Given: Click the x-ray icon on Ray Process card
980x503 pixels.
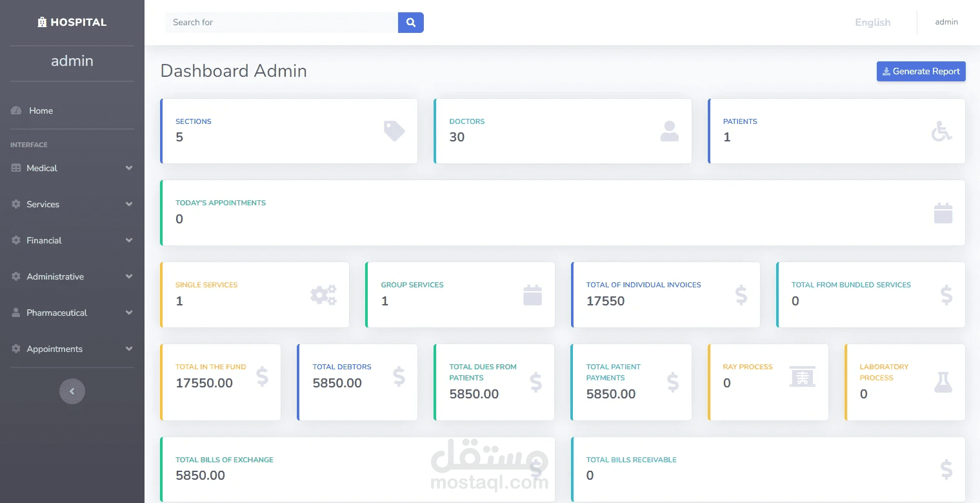Looking at the screenshot, I should [803, 376].
